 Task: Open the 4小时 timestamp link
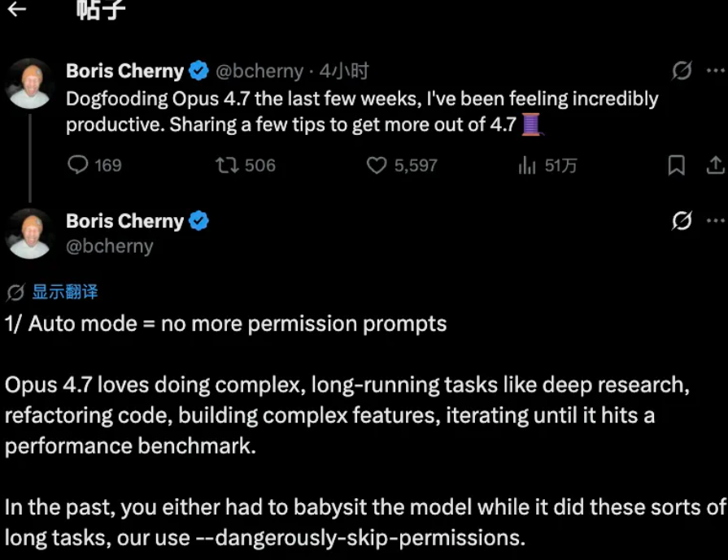(344, 72)
